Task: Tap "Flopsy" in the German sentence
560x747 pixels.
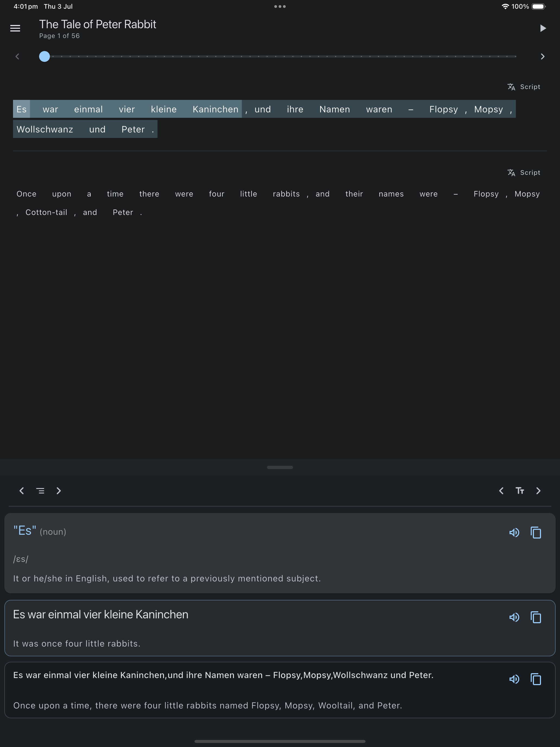Action: pyautogui.click(x=444, y=109)
